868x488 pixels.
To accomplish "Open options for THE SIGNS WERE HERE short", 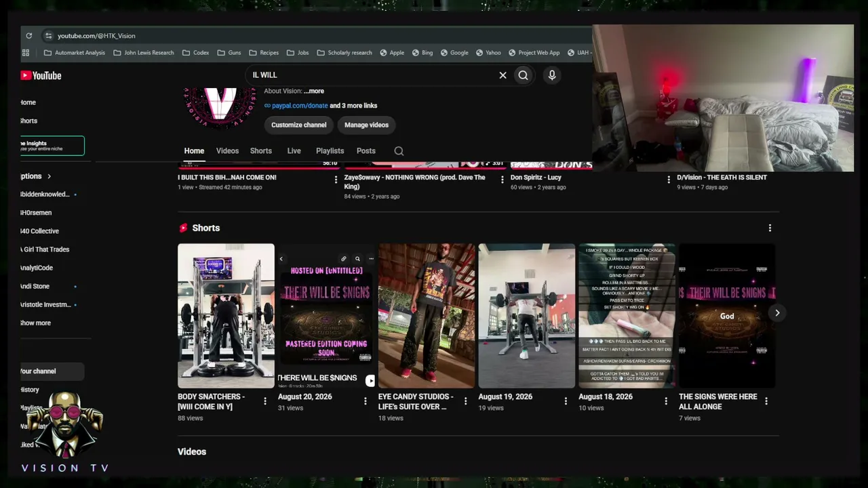I will tap(766, 401).
